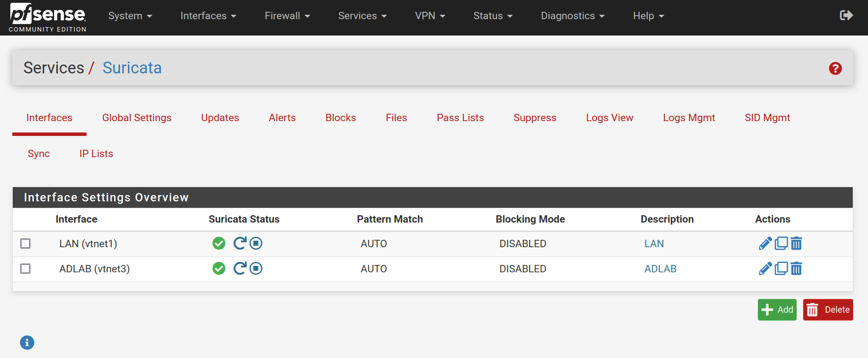Select the LAN (vtnet1) checkbox
The image size is (868, 358).
click(x=26, y=244)
